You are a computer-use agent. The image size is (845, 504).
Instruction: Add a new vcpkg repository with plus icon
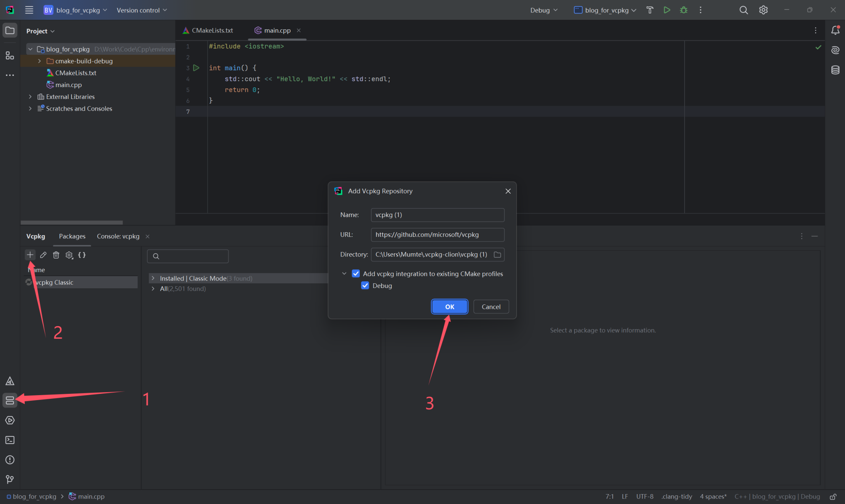pyautogui.click(x=30, y=255)
